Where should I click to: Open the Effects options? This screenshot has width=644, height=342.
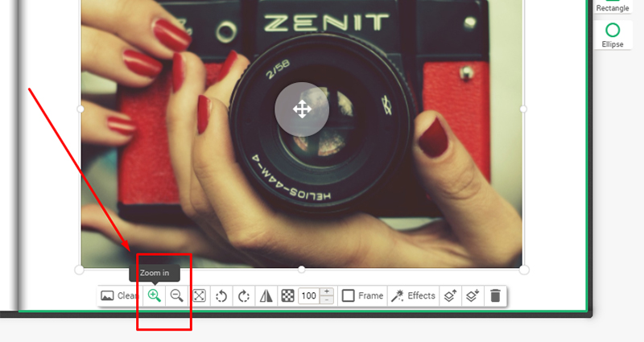[413, 295]
